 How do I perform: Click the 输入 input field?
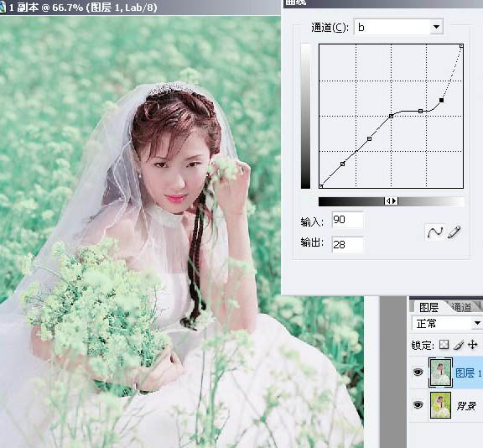point(348,220)
